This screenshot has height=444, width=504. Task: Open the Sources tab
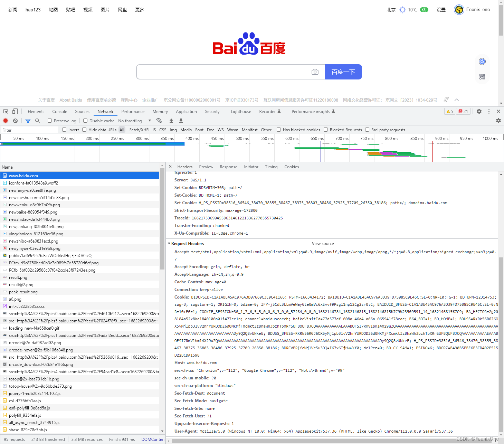(82, 112)
